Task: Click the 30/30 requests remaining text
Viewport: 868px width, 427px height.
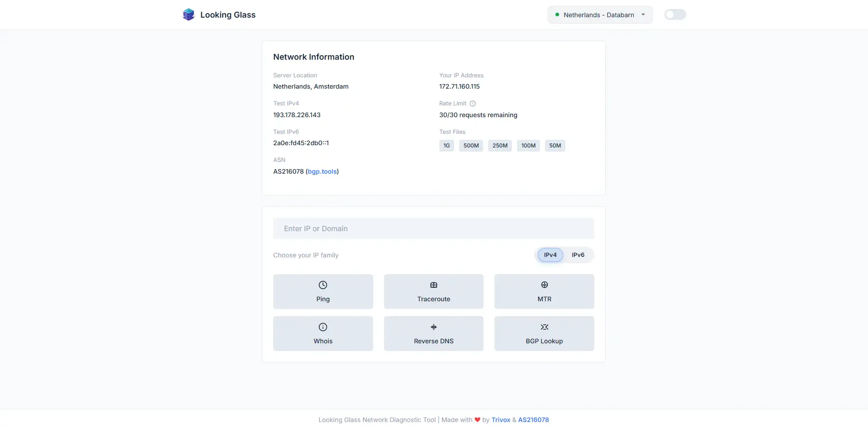Action: coord(478,115)
